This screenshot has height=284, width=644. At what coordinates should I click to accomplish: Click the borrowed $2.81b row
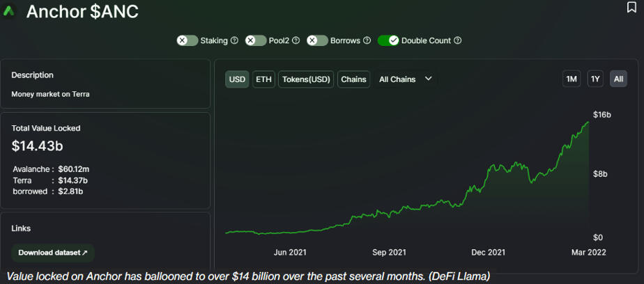click(49, 191)
